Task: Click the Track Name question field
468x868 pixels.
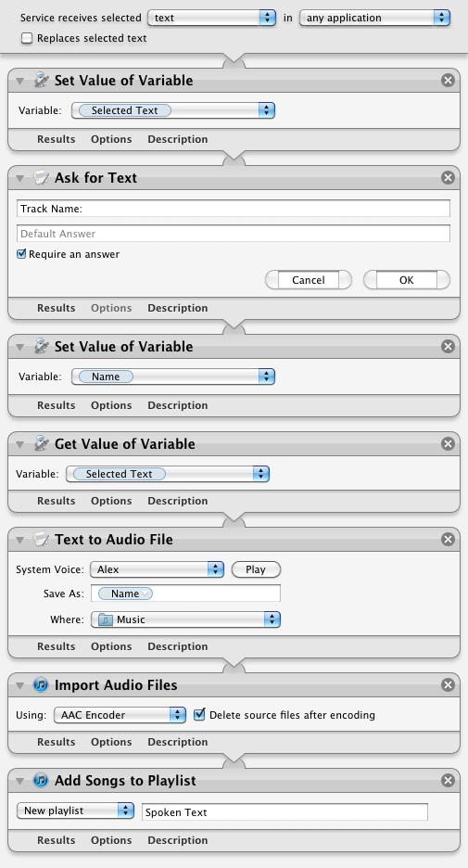Action: 234,209
